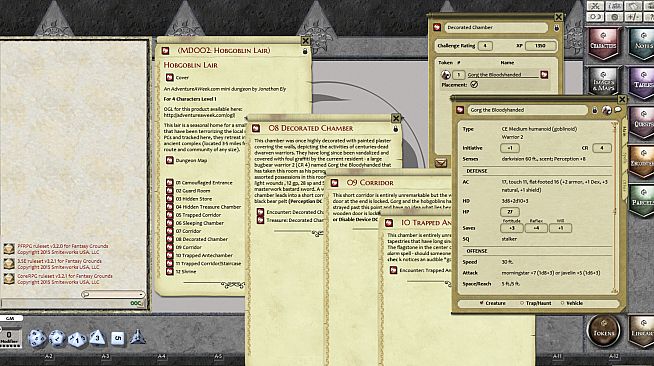This screenshot has width=654, height=366.
Task: Click the link icon on Hobgoblin Lair title
Action: [165, 50]
